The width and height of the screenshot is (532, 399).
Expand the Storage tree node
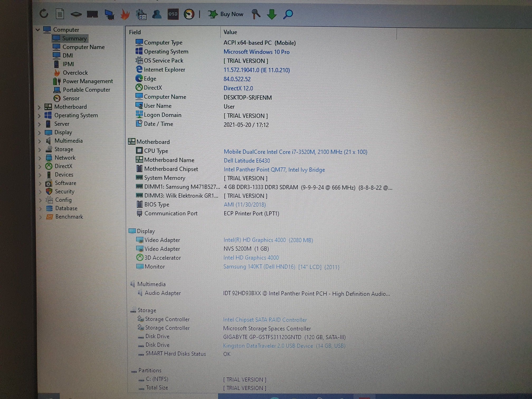tap(40, 150)
